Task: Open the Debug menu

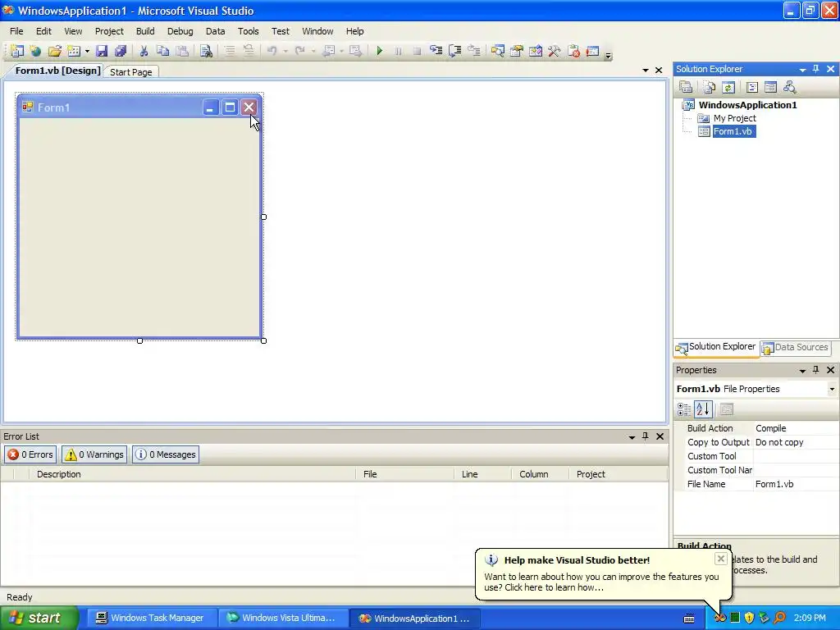Action: coord(180,31)
